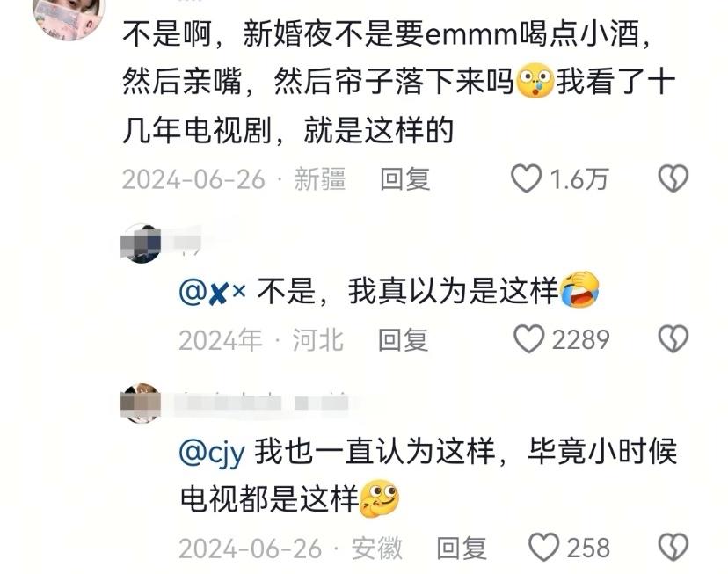728x574 pixels.
Task: Tap the shocked emoji in top comment
Action: [x=535, y=79]
